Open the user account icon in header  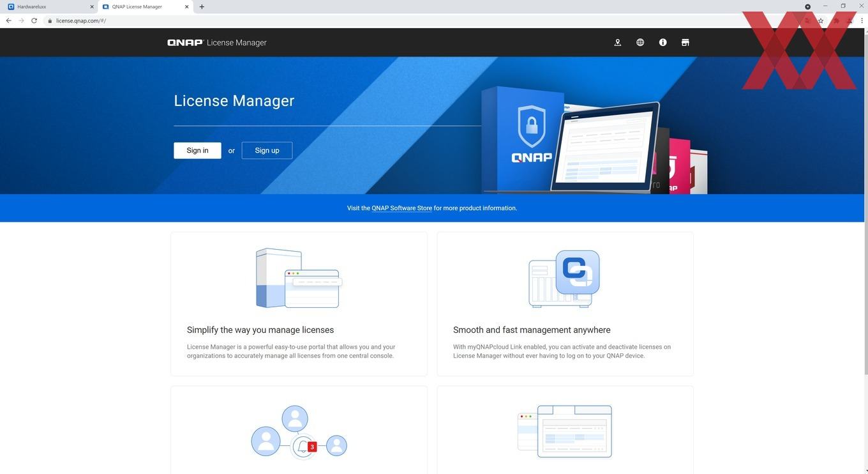pyautogui.click(x=618, y=42)
